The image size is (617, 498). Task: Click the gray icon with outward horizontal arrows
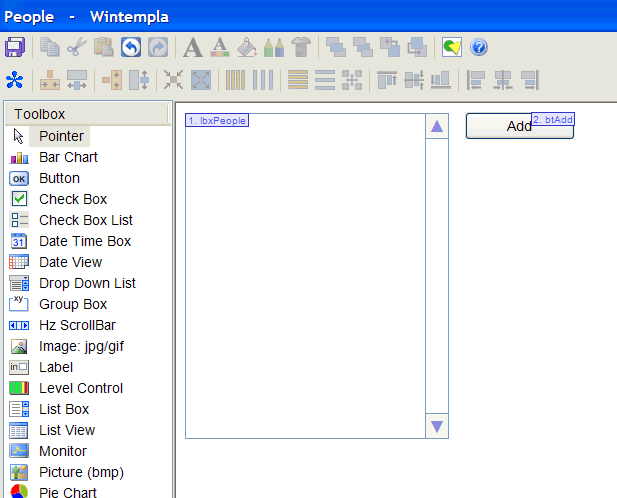coord(77,80)
